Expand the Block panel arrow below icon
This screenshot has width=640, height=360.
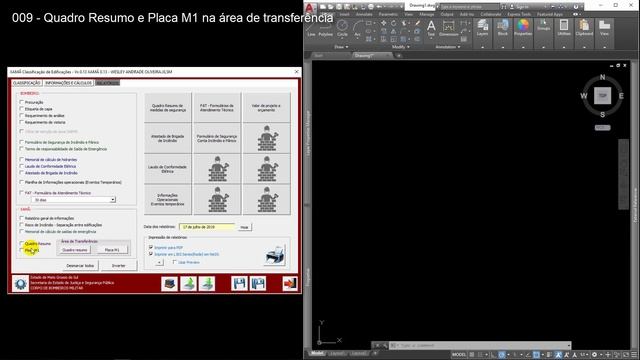click(502, 47)
